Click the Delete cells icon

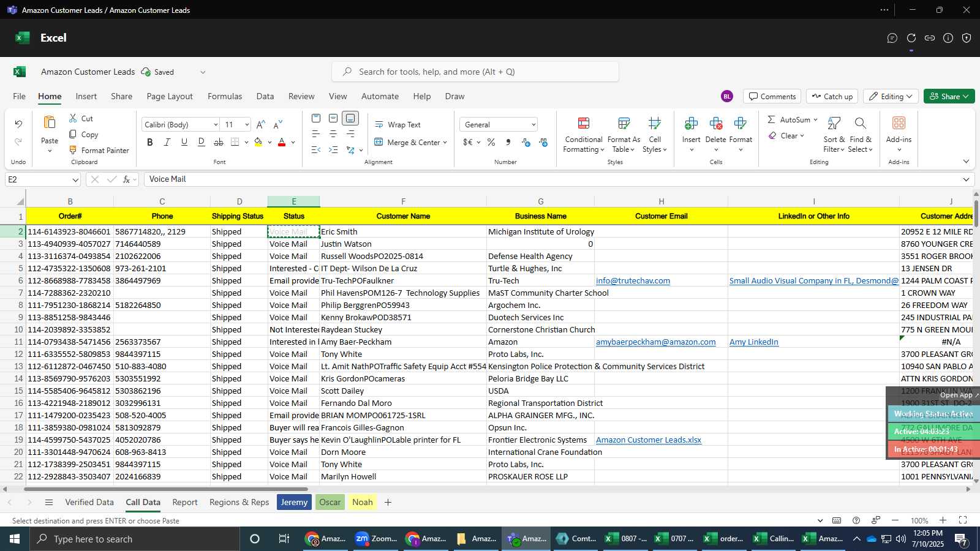click(716, 124)
